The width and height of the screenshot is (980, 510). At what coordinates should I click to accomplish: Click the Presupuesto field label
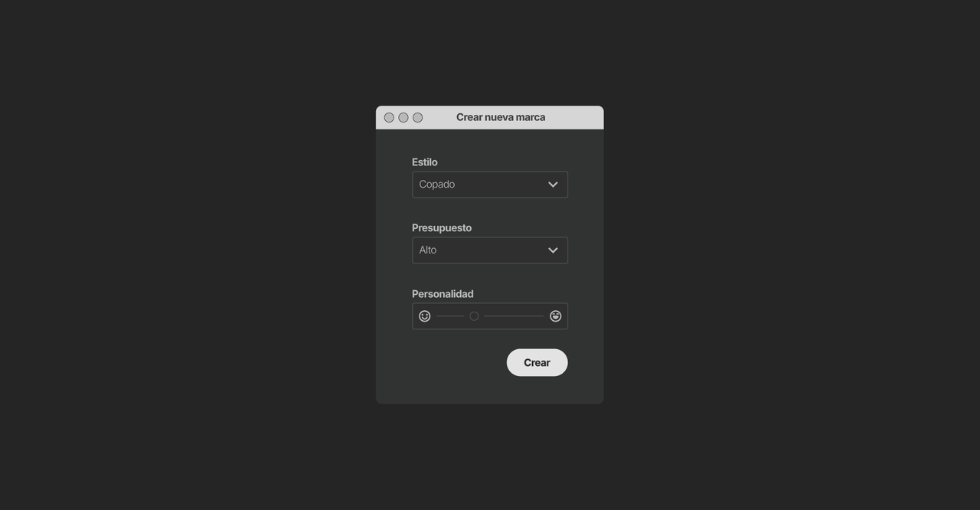[442, 228]
